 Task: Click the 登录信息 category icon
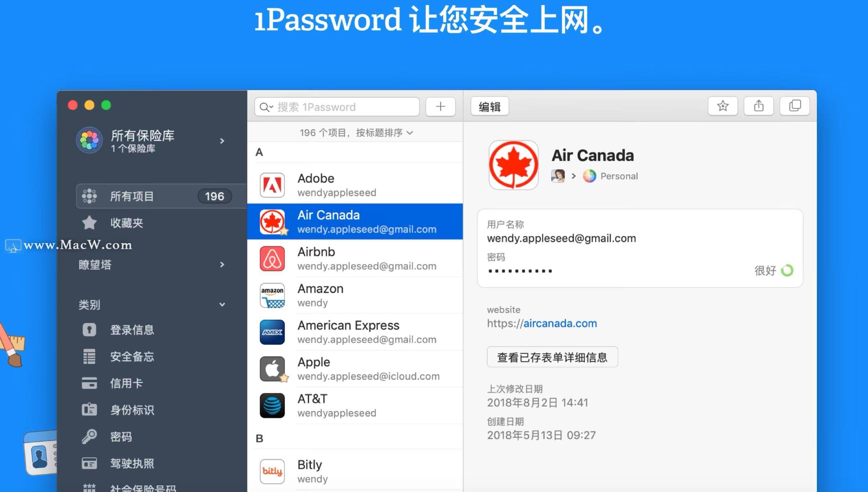pos(89,331)
